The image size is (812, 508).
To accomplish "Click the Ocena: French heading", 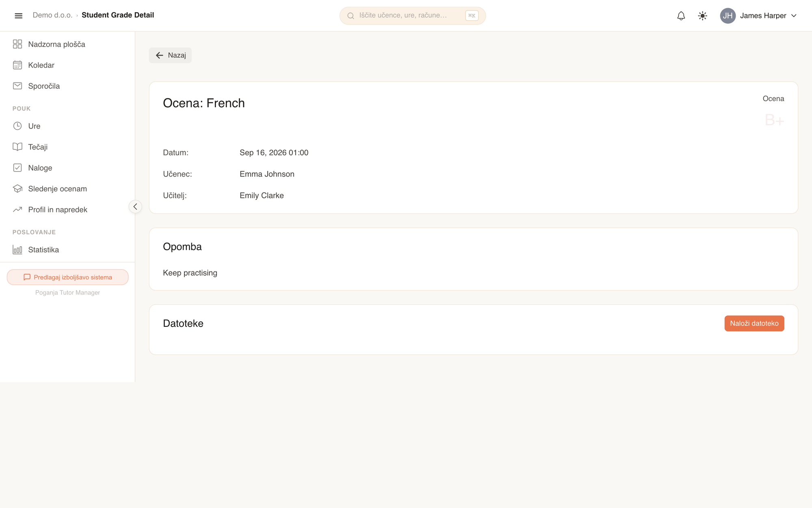I will (204, 103).
